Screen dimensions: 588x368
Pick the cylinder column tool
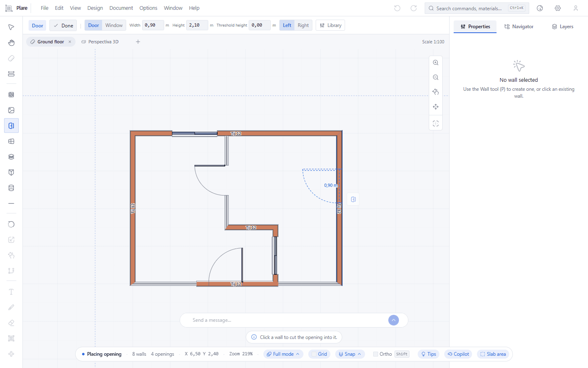[x=11, y=188]
